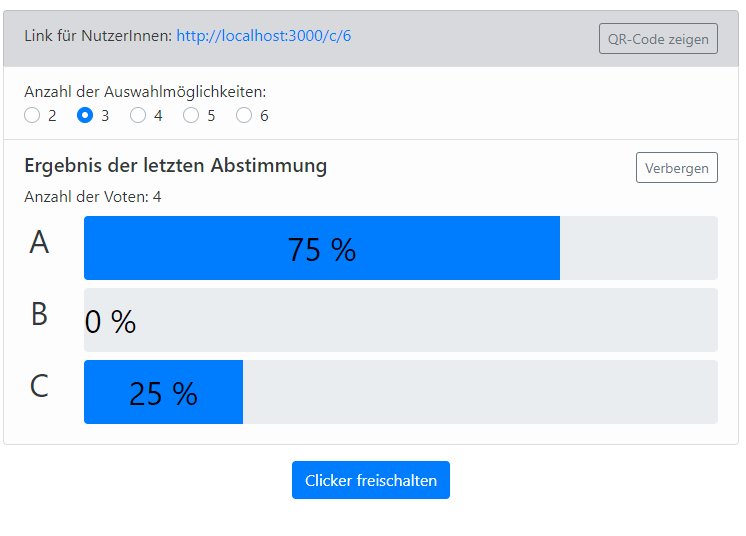Select 2 answer options radio button
746x536 pixels.
[33, 115]
